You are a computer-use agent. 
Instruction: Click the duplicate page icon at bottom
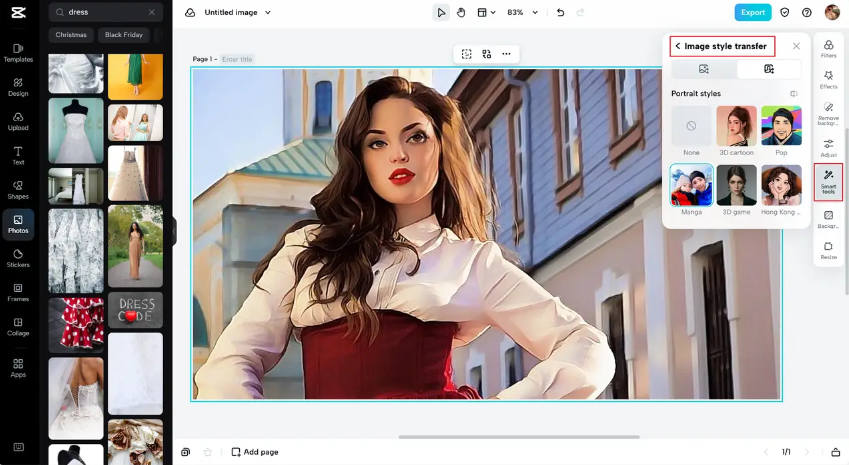(x=186, y=452)
